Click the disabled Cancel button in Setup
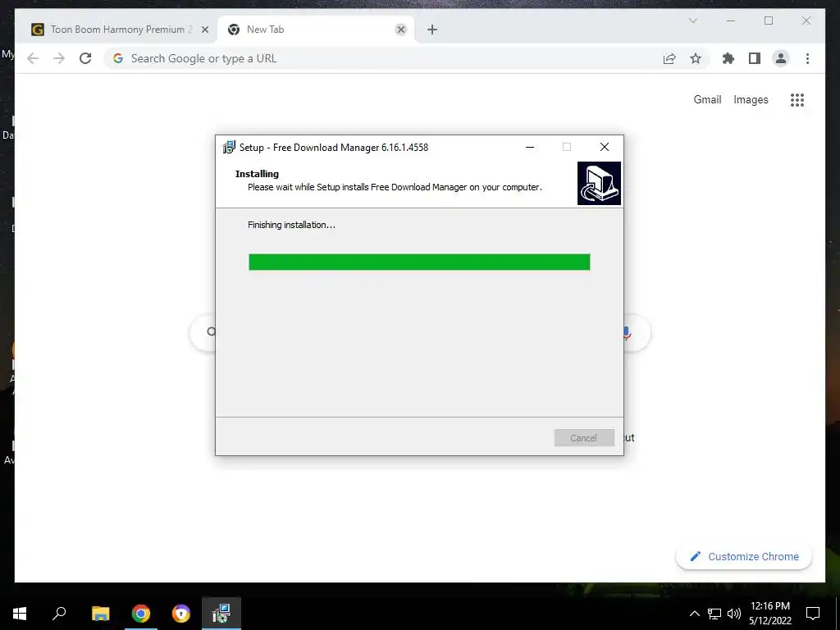 point(584,438)
